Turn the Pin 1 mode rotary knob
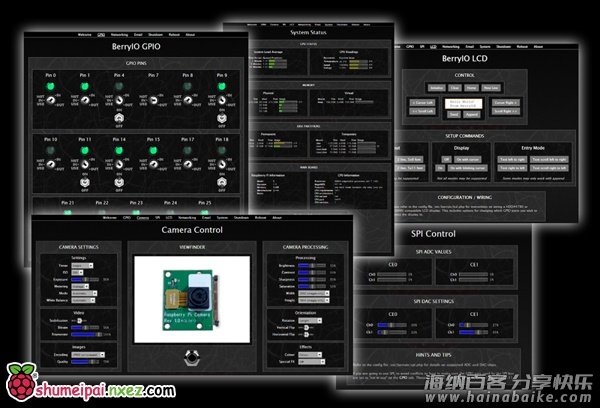Viewport: 600px width, 408px height. point(85,100)
